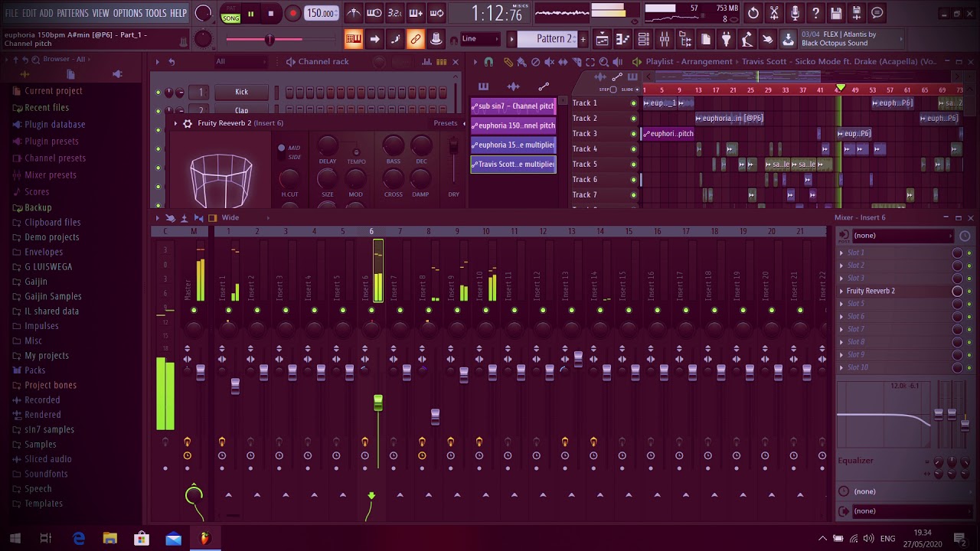Image resolution: width=980 pixels, height=551 pixels.
Task: Open the playlist view from toolbar
Action: point(602,38)
